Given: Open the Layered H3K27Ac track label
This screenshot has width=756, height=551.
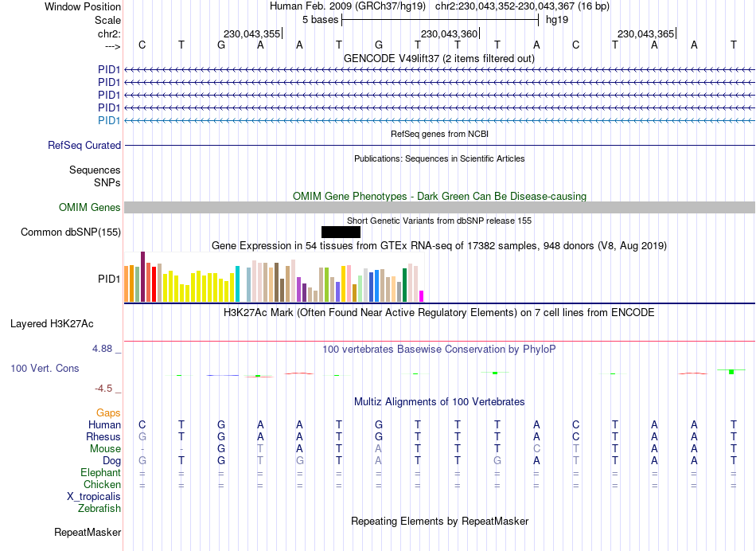Looking at the screenshot, I should coord(52,324).
